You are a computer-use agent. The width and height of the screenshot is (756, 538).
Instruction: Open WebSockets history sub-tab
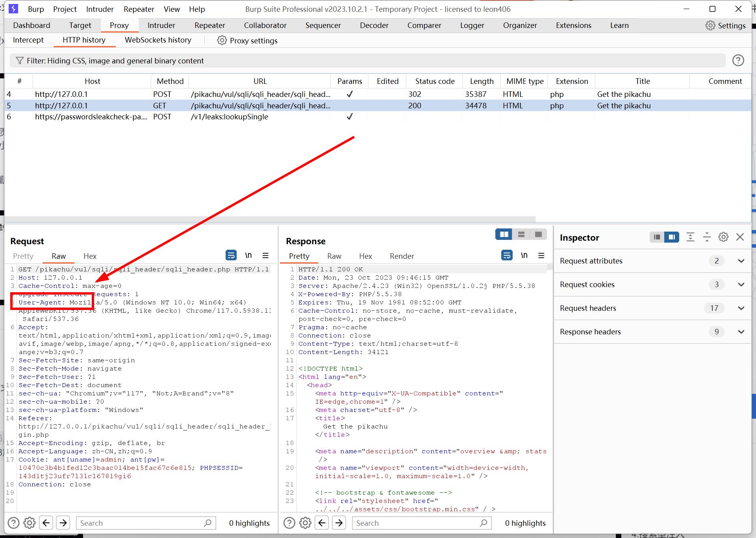click(x=158, y=40)
